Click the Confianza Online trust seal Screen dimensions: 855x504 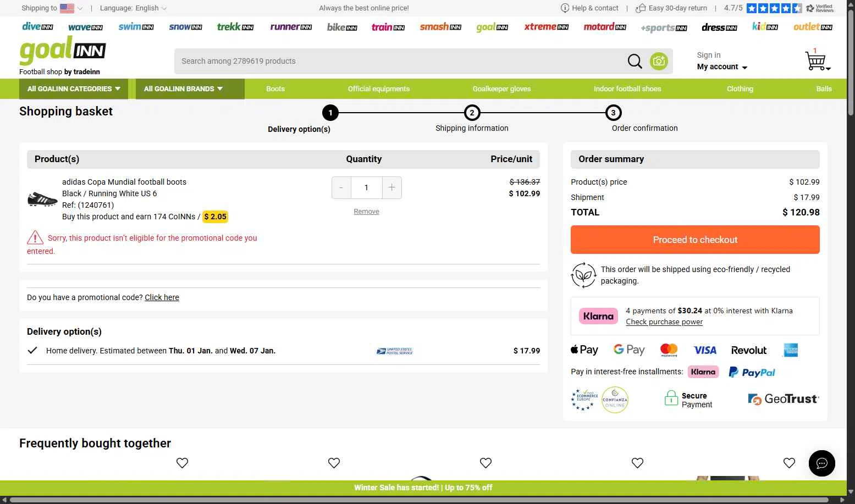pyautogui.click(x=615, y=400)
